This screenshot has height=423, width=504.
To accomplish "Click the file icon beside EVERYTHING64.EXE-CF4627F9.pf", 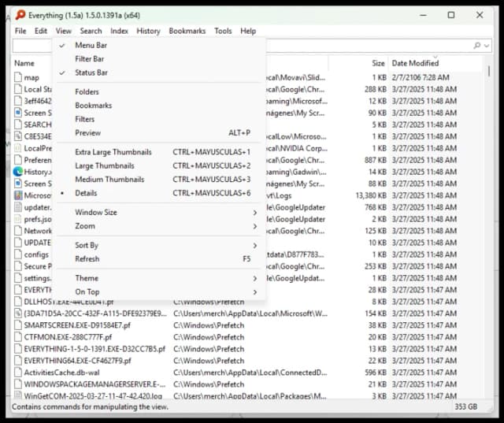I will point(18,361).
